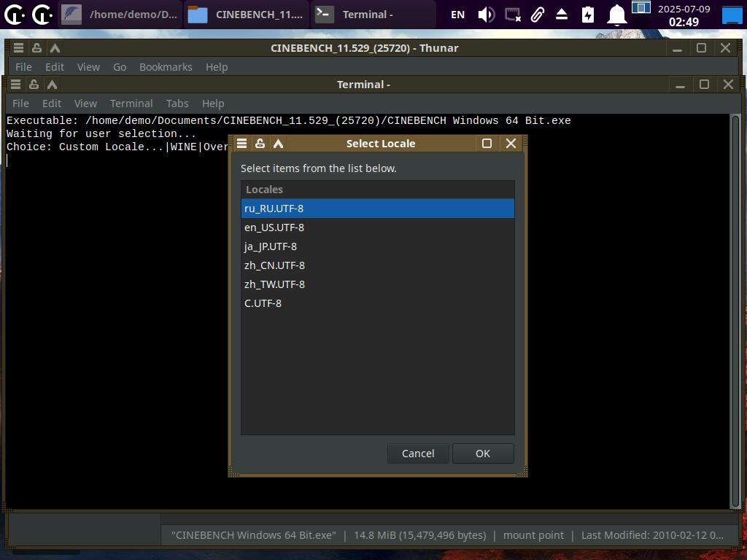Screen dimensions: 747x560
Task: Confirm locale selection with OK
Action: [x=483, y=454]
